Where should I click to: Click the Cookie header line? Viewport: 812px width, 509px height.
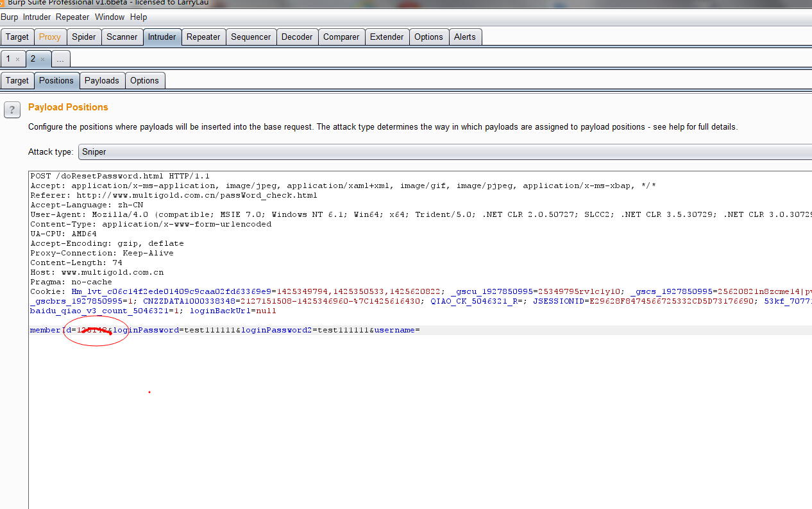[421, 291]
